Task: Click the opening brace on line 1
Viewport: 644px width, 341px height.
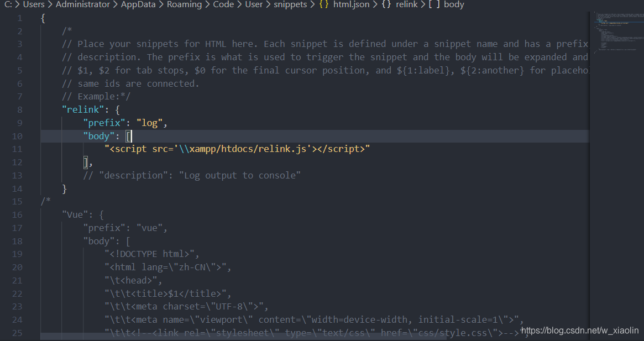Action: point(43,18)
